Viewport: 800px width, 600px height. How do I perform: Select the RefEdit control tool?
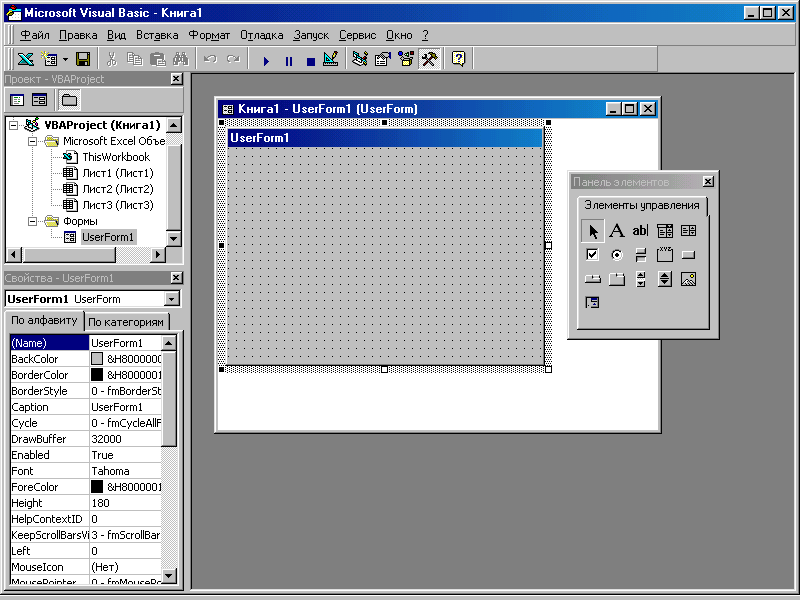coord(592,303)
